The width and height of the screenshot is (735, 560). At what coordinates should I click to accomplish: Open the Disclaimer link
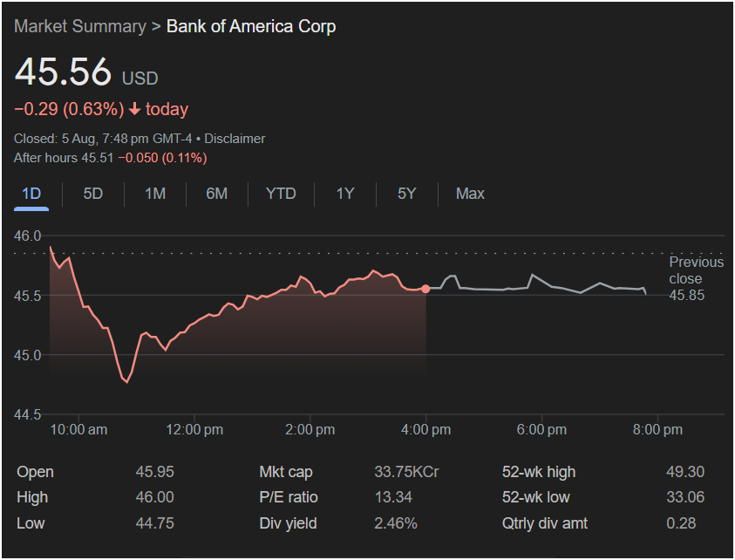[235, 139]
